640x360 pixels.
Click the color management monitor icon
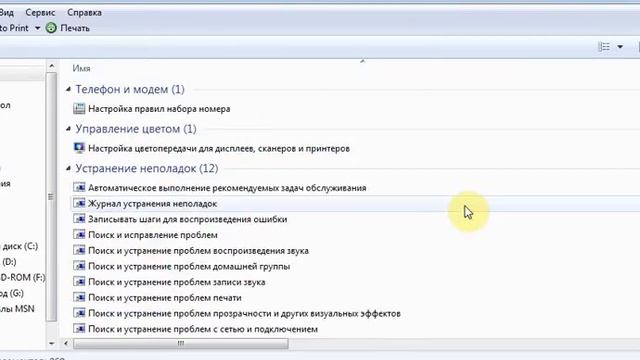[79, 148]
